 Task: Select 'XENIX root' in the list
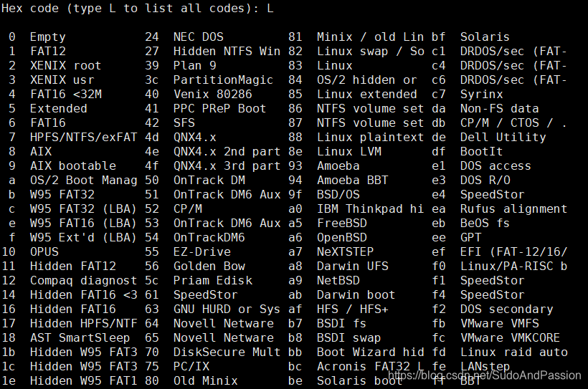pyautogui.click(x=66, y=66)
